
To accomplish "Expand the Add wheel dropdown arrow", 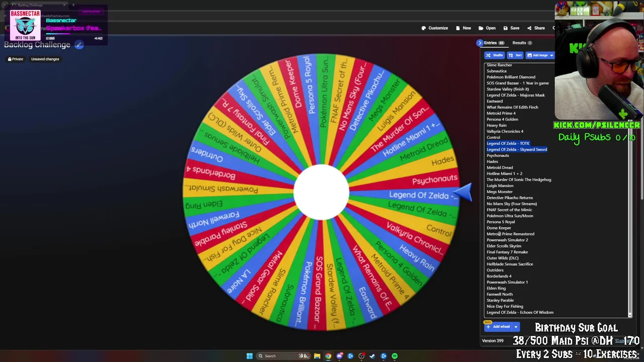I will click(516, 327).
